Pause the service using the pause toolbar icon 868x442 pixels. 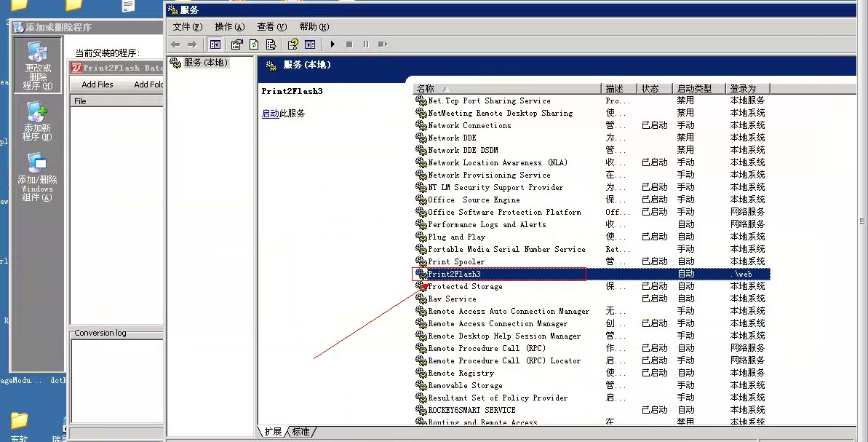[x=366, y=44]
